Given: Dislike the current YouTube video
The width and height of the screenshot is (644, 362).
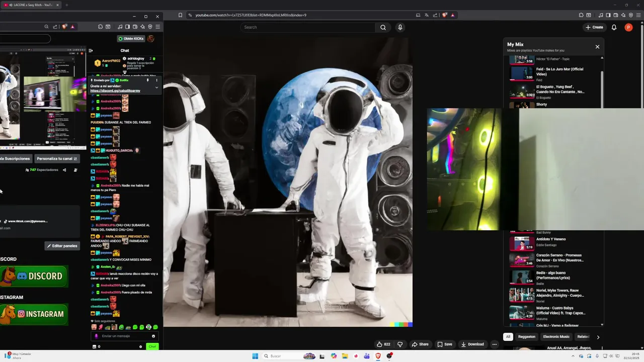Looking at the screenshot, I should coord(400,344).
